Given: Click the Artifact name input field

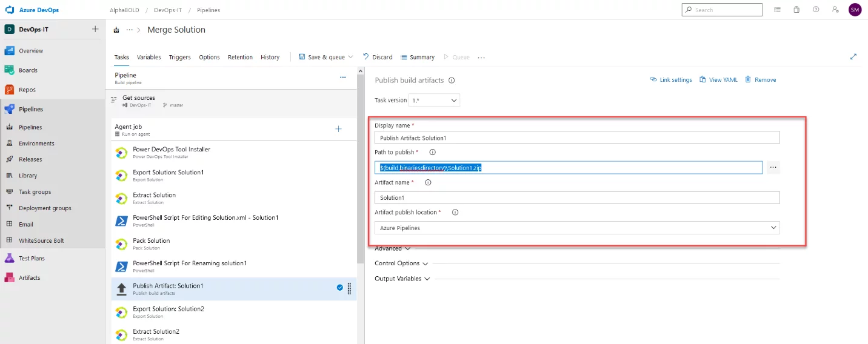Looking at the screenshot, I should (x=577, y=197).
